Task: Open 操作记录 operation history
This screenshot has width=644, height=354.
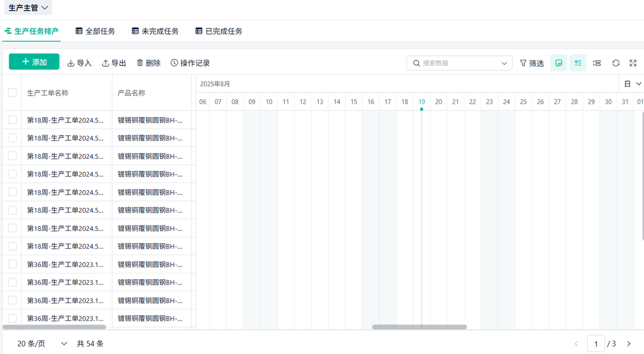Action: click(x=190, y=63)
